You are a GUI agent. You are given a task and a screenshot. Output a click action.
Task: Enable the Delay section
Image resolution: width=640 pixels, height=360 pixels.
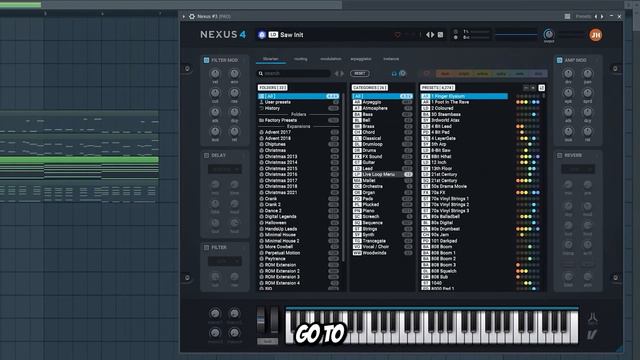(x=207, y=156)
